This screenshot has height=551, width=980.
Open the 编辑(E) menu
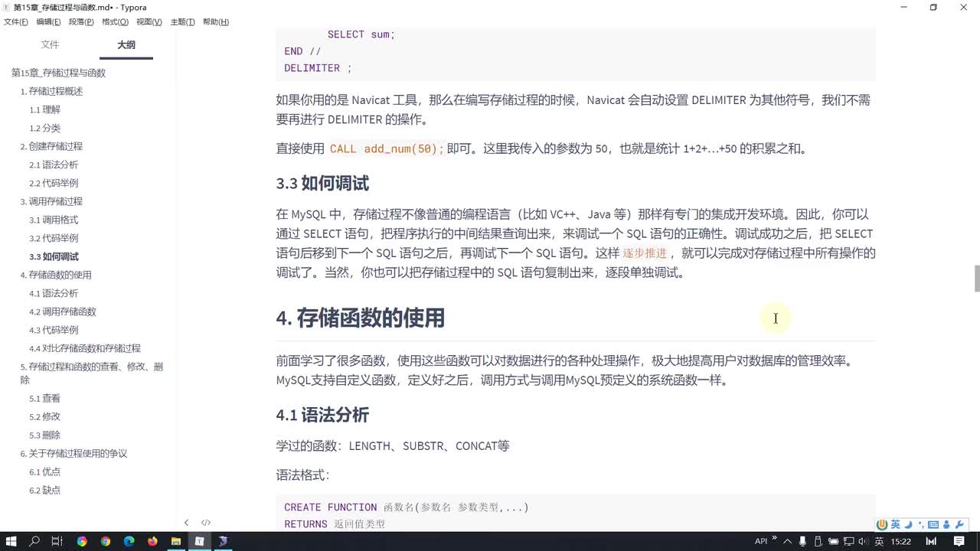click(x=48, y=21)
